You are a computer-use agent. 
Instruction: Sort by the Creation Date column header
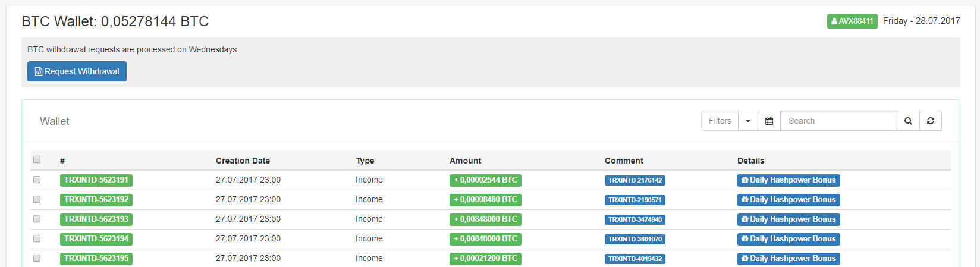click(243, 161)
